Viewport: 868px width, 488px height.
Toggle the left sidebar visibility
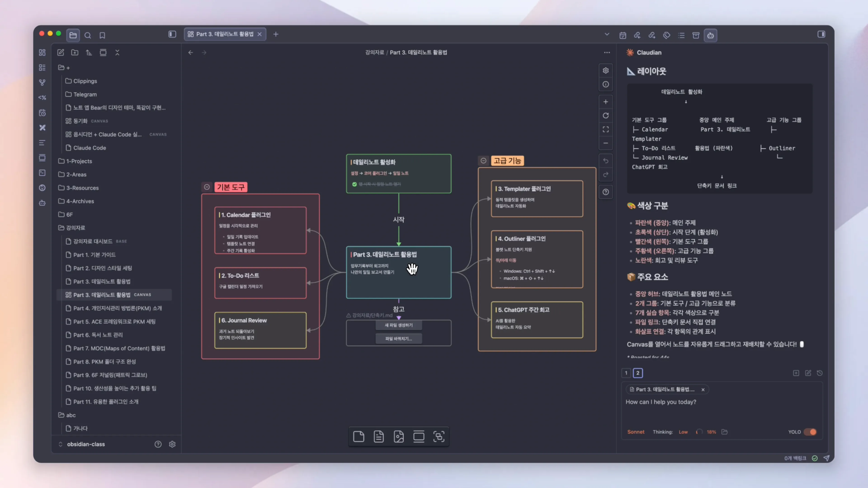pyautogui.click(x=172, y=34)
